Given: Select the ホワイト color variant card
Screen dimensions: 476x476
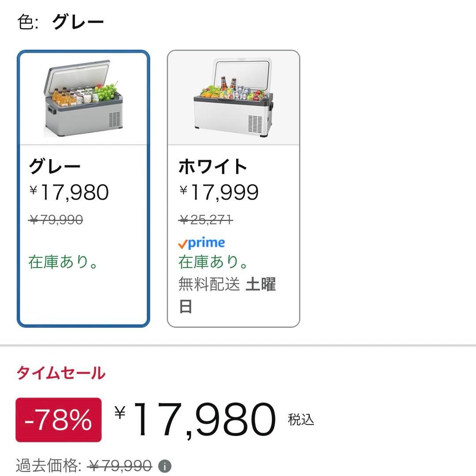Looking at the screenshot, I should [233, 187].
